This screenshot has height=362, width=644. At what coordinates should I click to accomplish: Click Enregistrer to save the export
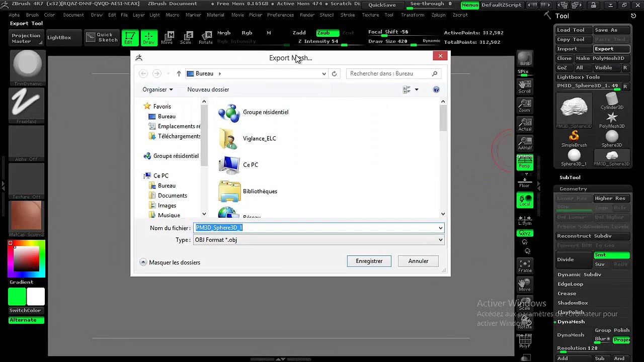coord(369,261)
